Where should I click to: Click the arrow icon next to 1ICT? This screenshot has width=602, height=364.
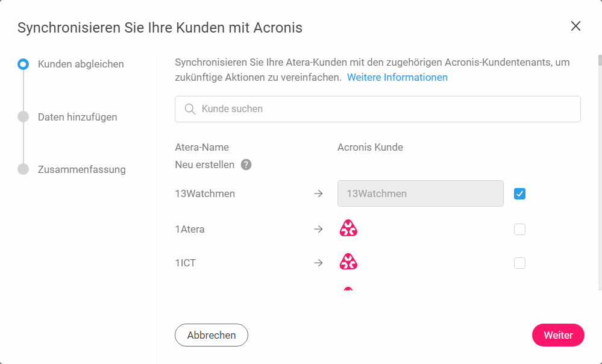[x=318, y=263]
